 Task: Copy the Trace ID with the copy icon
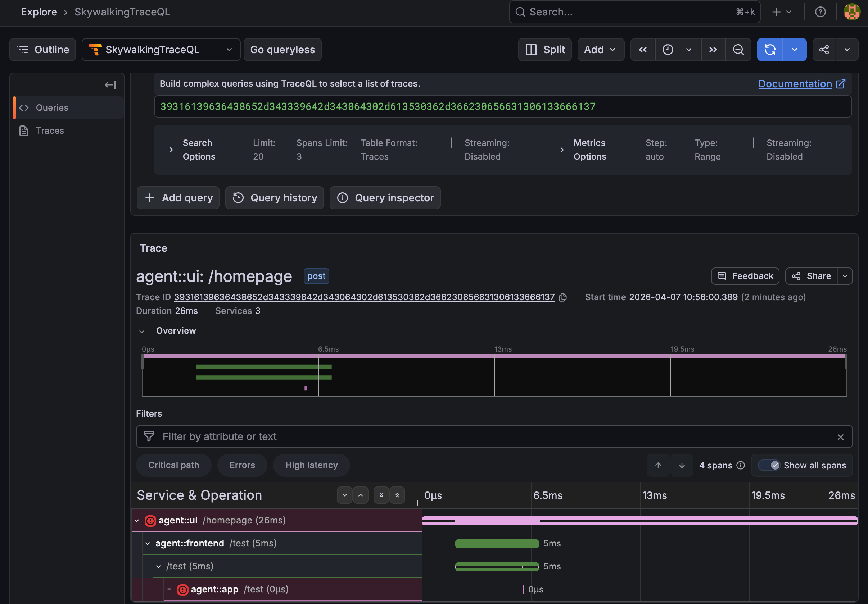pos(563,297)
